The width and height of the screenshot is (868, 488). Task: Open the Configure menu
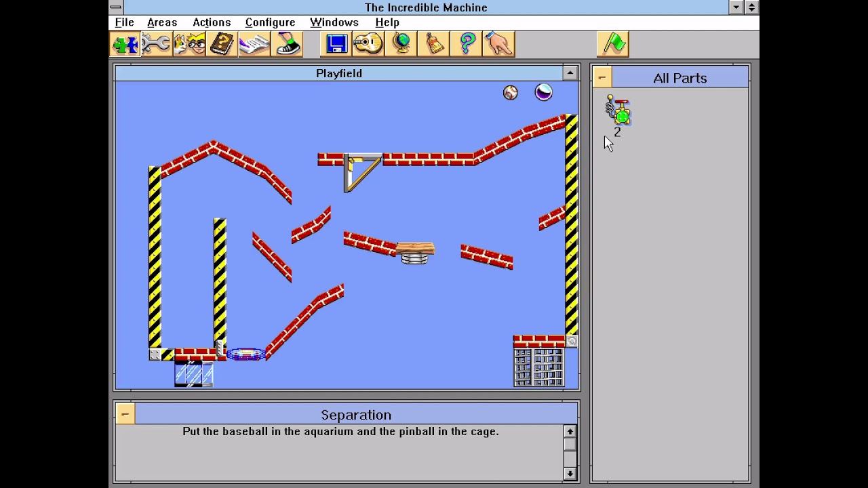click(x=270, y=22)
